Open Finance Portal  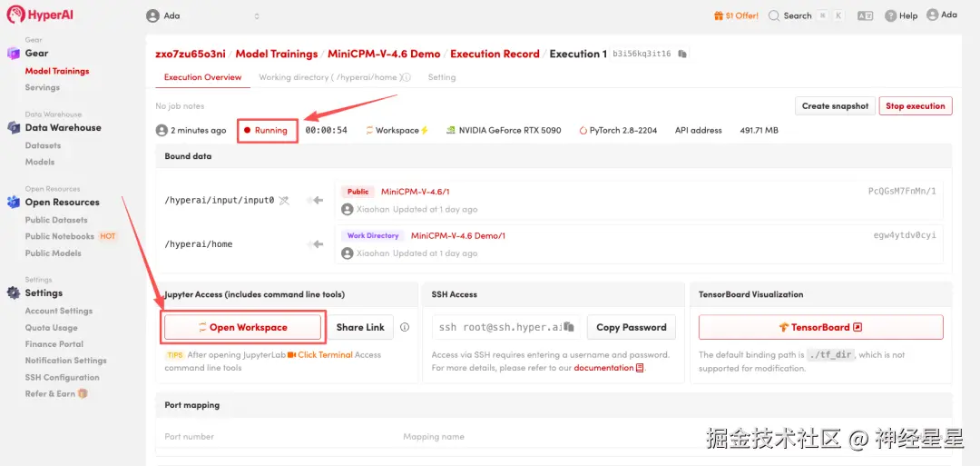pyautogui.click(x=54, y=344)
